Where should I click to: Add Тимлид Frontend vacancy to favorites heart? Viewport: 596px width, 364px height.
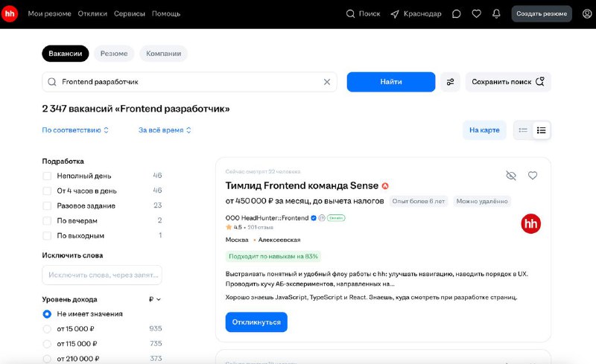(533, 176)
